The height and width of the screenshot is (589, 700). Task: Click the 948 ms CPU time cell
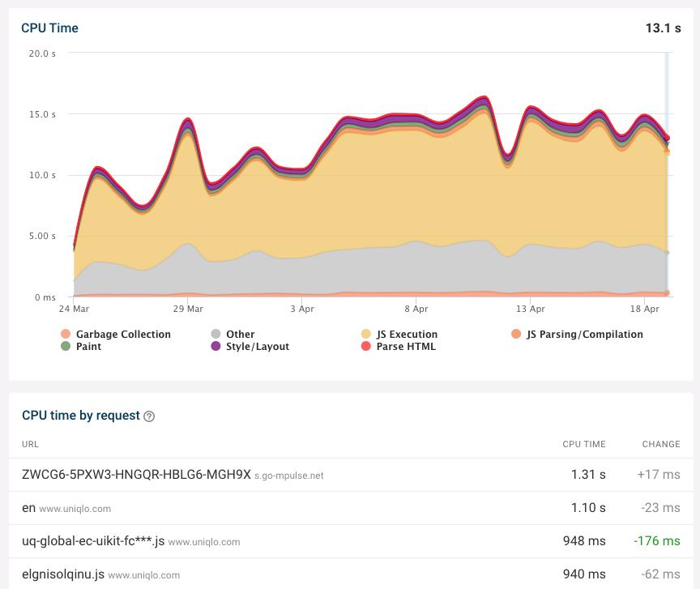584,540
